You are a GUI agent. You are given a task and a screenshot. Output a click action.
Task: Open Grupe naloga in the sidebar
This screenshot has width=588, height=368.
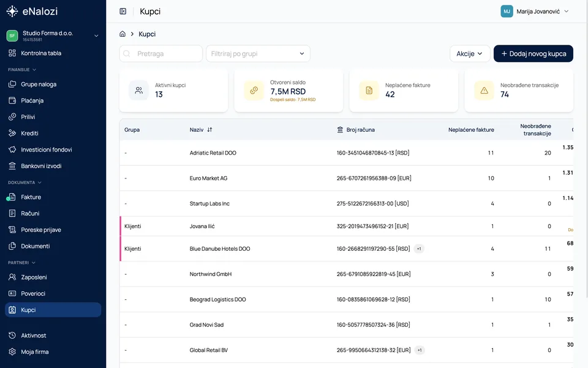click(x=53, y=84)
